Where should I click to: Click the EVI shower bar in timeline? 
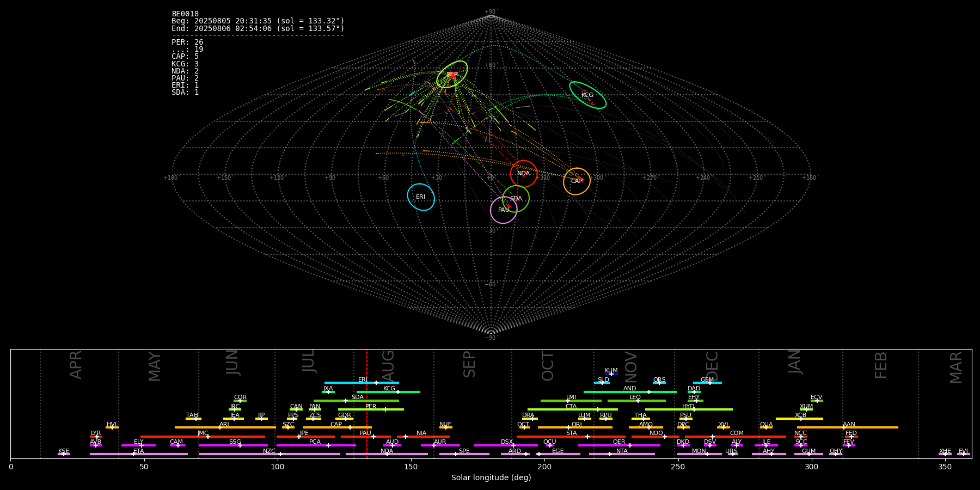964,454
